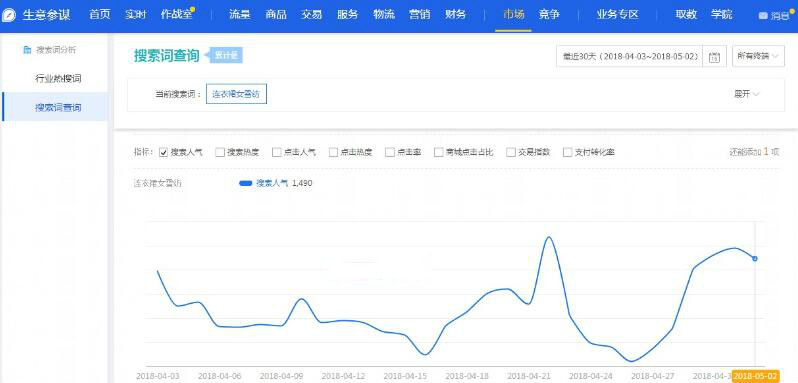Switch to the 竞争 top menu
This screenshot has width=798, height=383.
pyautogui.click(x=549, y=15)
